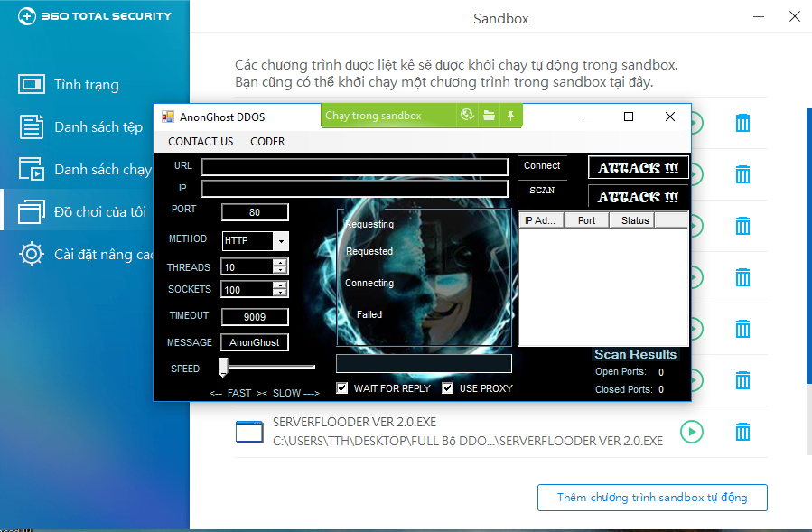Screen dimensions: 812x532
Task: Click the SCAN button
Action: pyautogui.click(x=542, y=190)
